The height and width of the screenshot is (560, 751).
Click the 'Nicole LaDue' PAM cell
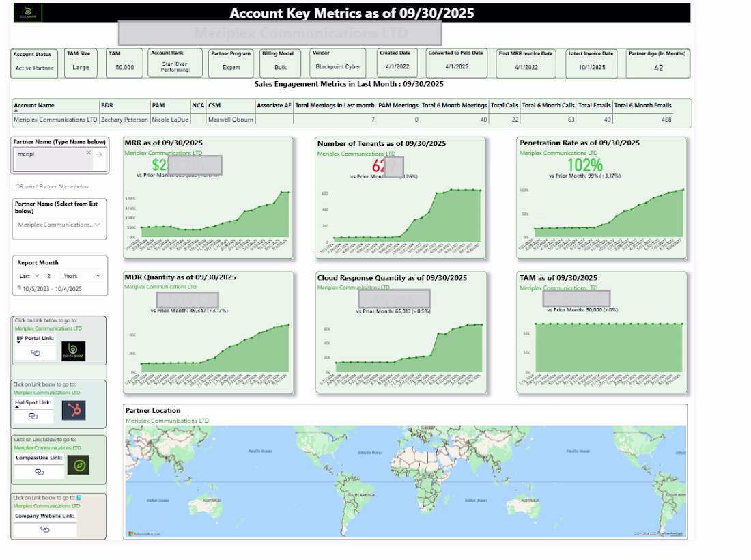(x=170, y=120)
